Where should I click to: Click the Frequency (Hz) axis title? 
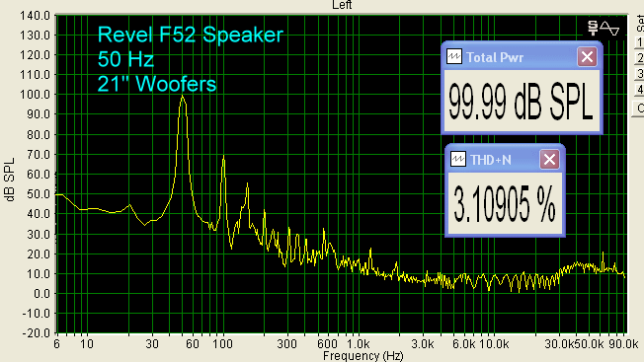pos(363,355)
